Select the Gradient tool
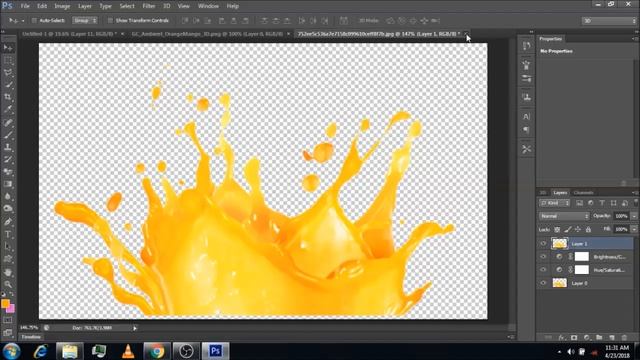 coord(8,184)
